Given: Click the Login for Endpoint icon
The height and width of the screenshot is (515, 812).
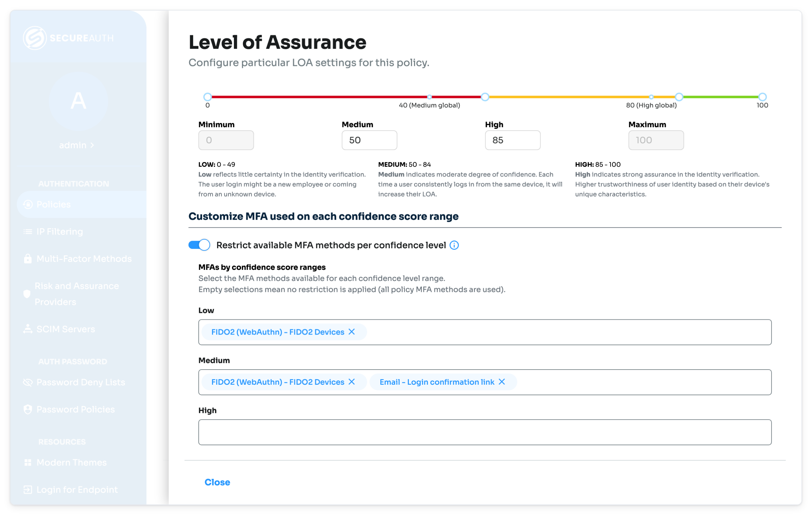Looking at the screenshot, I should [28, 490].
